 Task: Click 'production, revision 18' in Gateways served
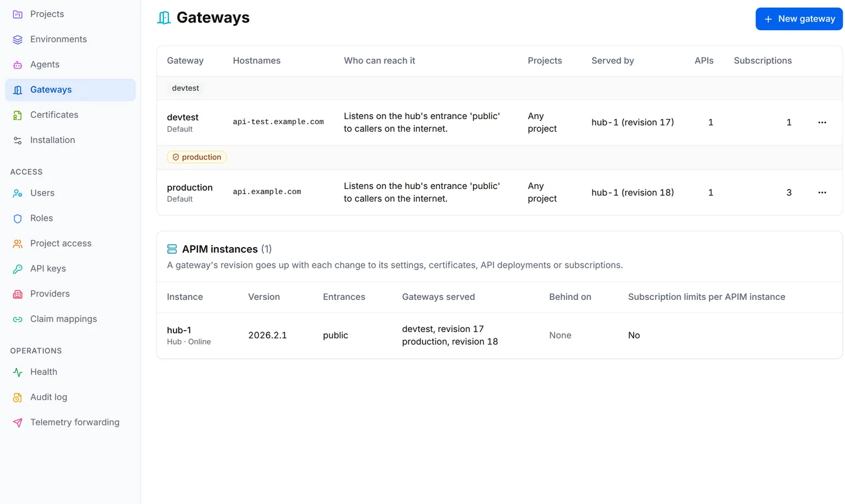450,341
